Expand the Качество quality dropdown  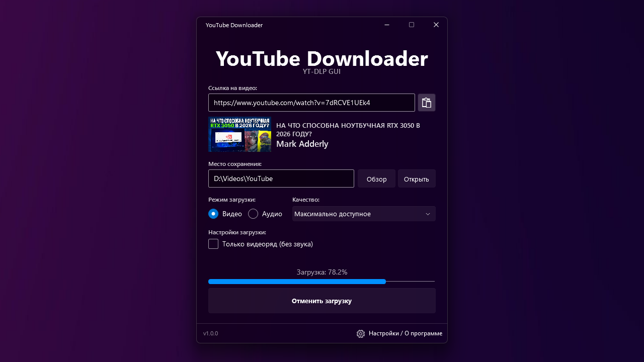coord(364,214)
